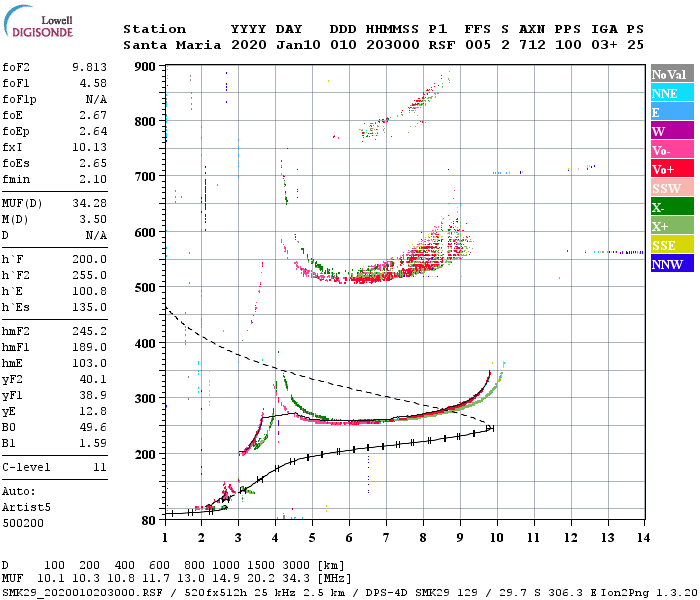The width and height of the screenshot is (700, 600).
Task: Click the hmE value 103.0
Action: [89, 363]
